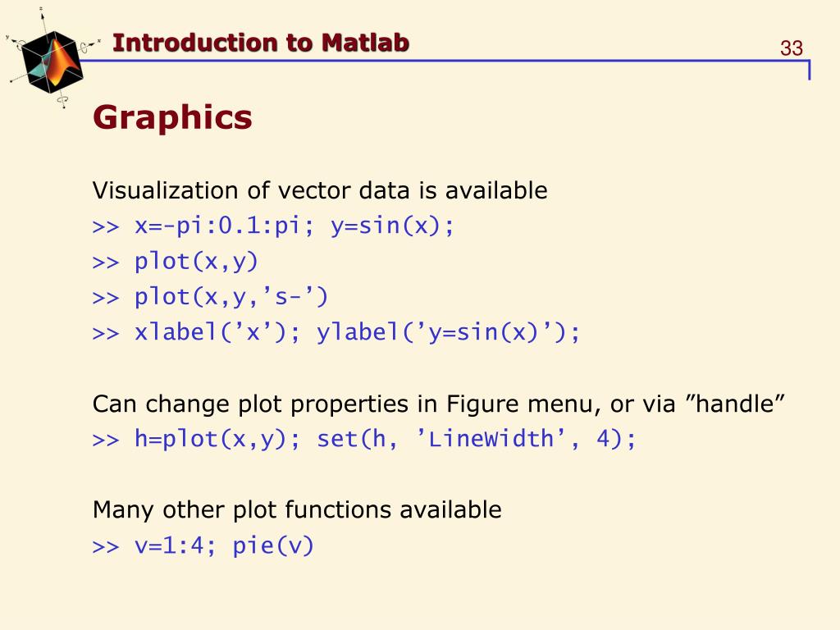Screen dimensions: 840x630
Task: Click the Can change plot properties sentence
Action: tap(438, 404)
